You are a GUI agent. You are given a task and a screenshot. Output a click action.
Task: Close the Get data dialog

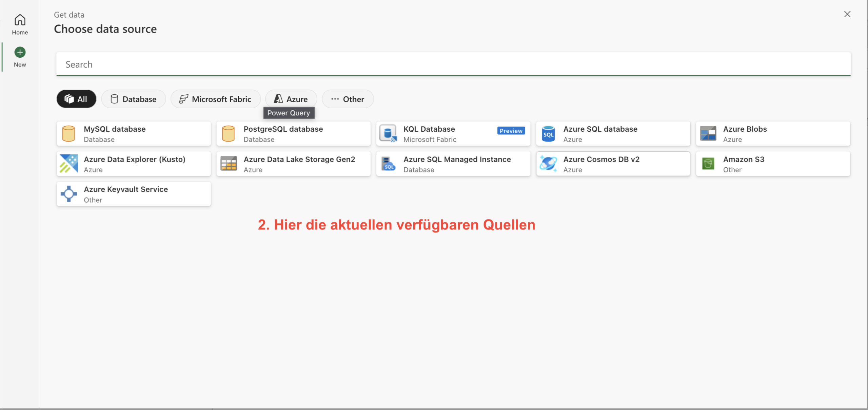[847, 14]
